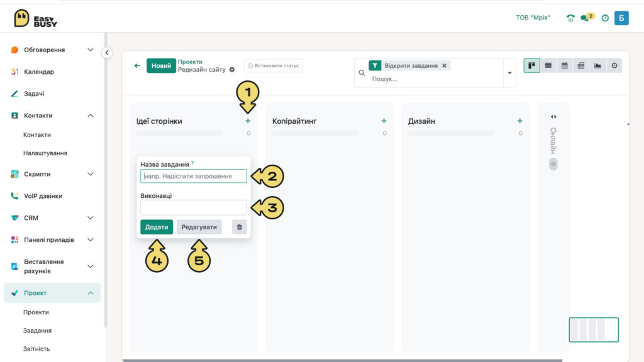Click the Дизайн column title
The height and width of the screenshot is (362, 644).
click(421, 121)
